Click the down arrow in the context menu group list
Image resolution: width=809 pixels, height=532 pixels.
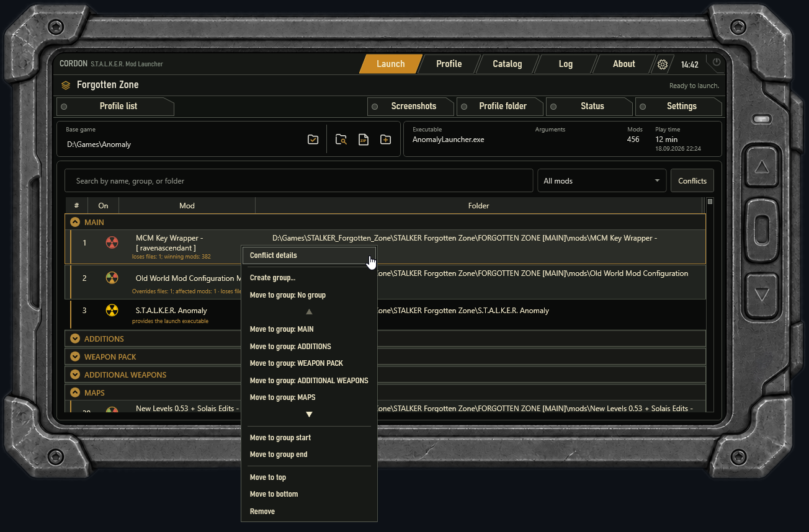(309, 414)
